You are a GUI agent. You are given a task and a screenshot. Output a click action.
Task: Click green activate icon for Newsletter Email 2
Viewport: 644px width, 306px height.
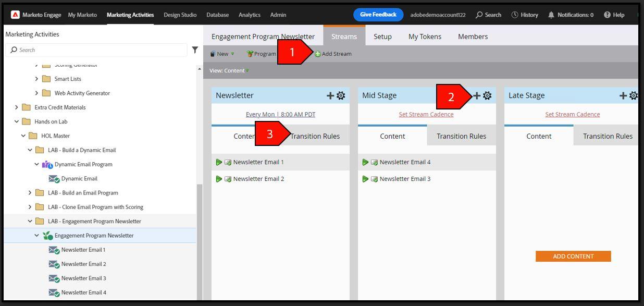219,179
